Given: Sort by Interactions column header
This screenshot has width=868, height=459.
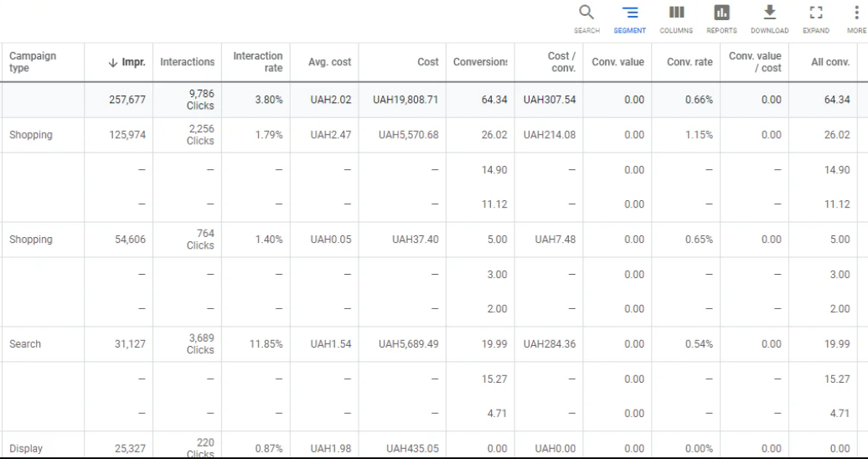Looking at the screenshot, I should click(x=187, y=62).
